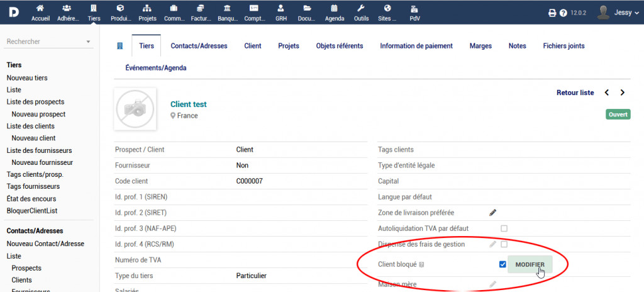Go to previous record arrow
The height and width of the screenshot is (292, 644).
click(x=607, y=93)
